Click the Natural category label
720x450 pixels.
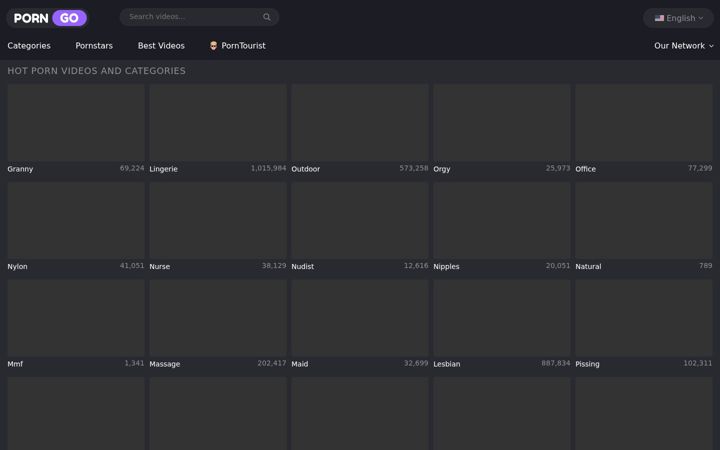(588, 266)
